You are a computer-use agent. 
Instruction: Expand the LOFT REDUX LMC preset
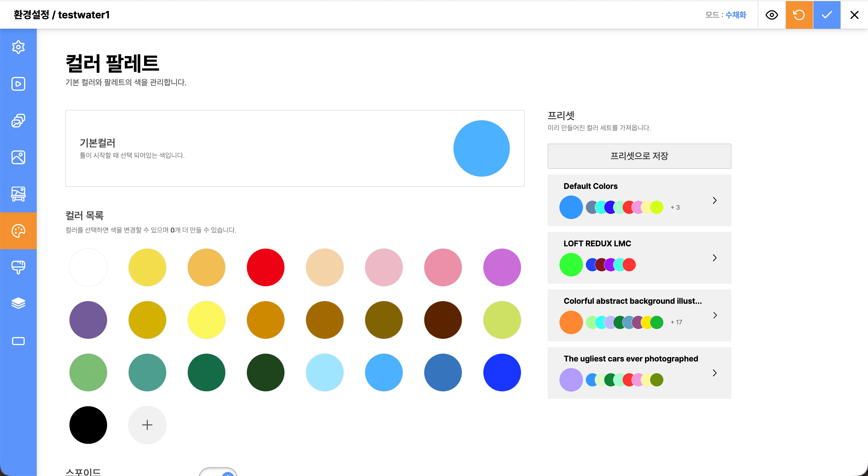pyautogui.click(x=715, y=258)
